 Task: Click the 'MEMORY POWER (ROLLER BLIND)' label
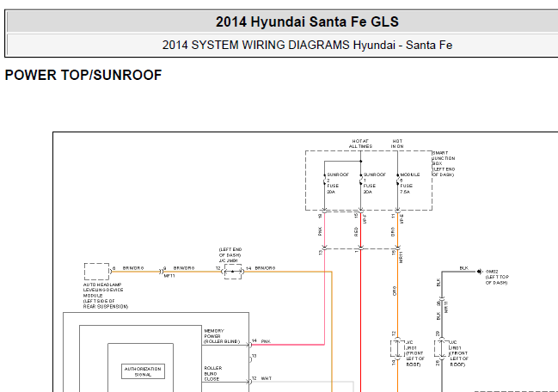222,336
